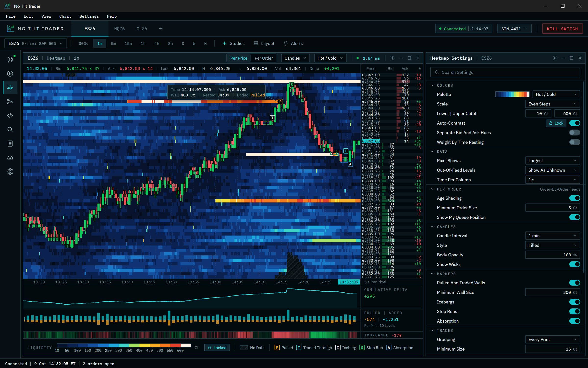Open the ESZ6 E-mini S&P 500 symbol selector
588x368 pixels.
(x=36, y=43)
